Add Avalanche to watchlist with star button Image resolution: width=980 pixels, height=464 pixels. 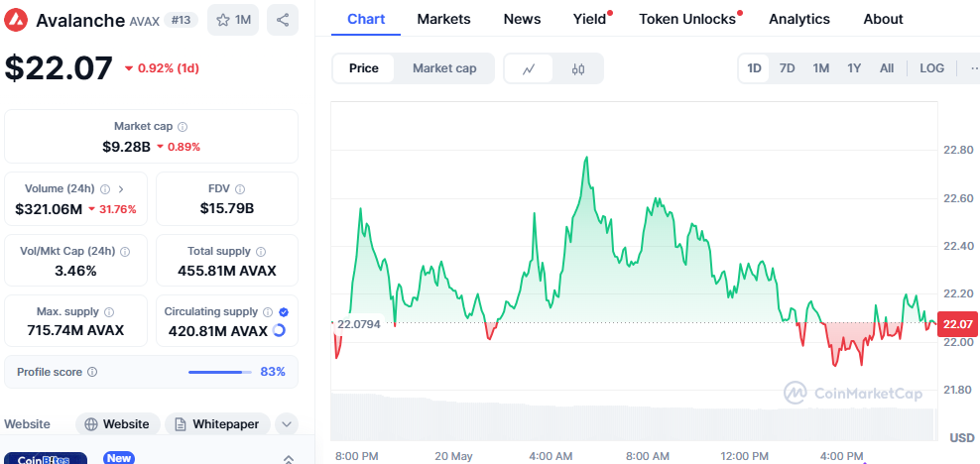point(233,20)
